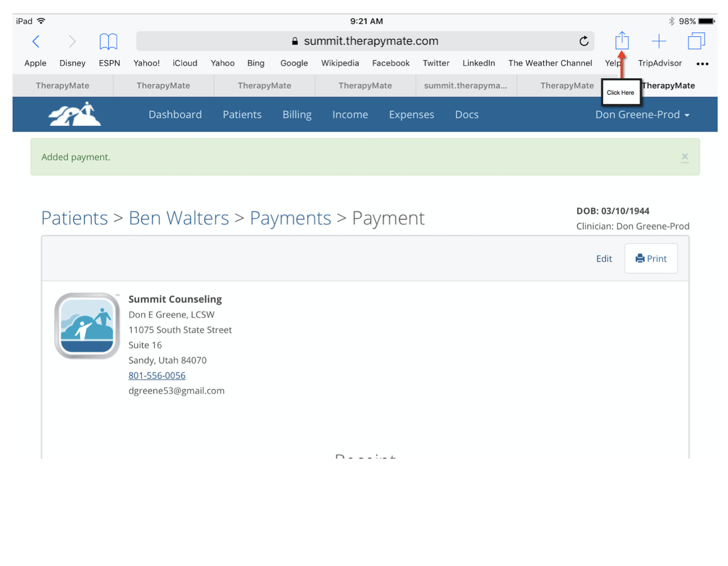This screenshot has width=728, height=566.
Task: Open the Facebook bookmark
Action: tap(391, 63)
